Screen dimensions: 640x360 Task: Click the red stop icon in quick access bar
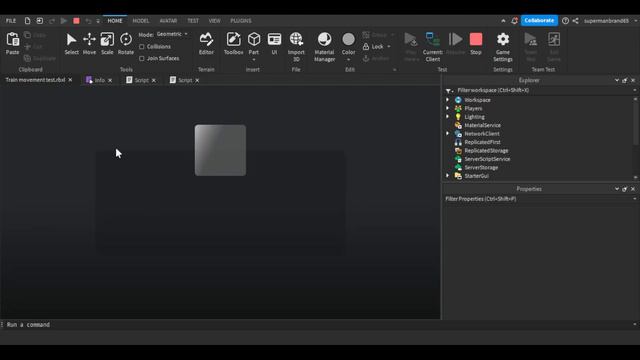tap(76, 20)
